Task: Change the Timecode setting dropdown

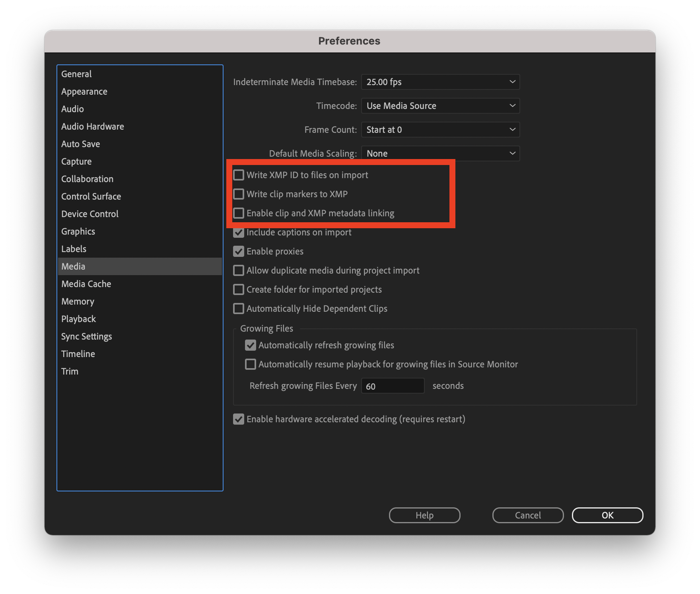Action: (x=440, y=106)
